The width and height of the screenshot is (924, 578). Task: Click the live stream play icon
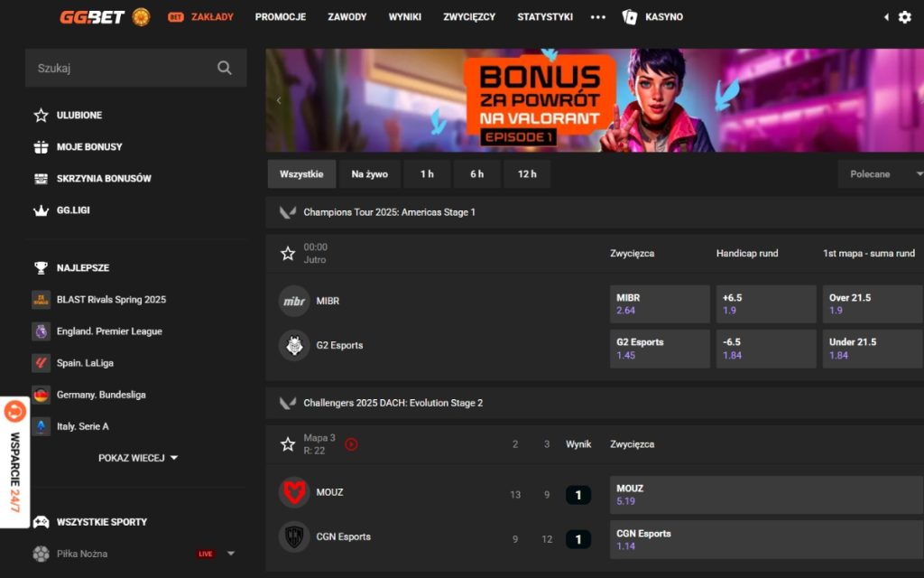pos(351,444)
